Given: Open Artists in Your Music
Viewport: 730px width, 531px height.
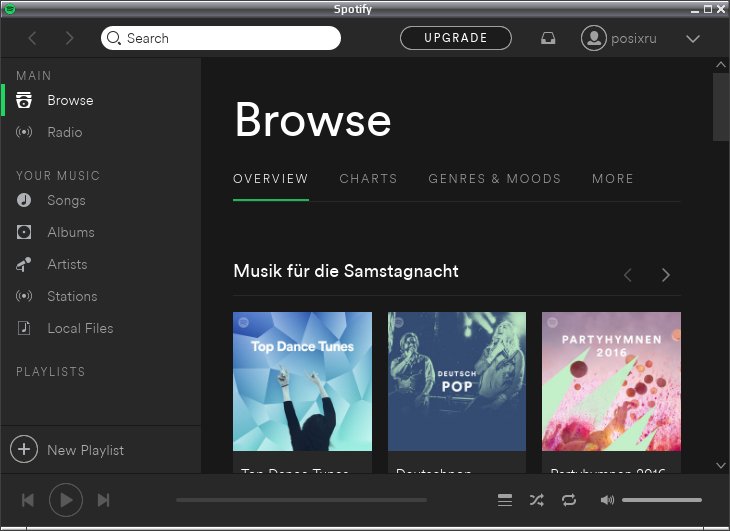Looking at the screenshot, I should tap(67, 264).
